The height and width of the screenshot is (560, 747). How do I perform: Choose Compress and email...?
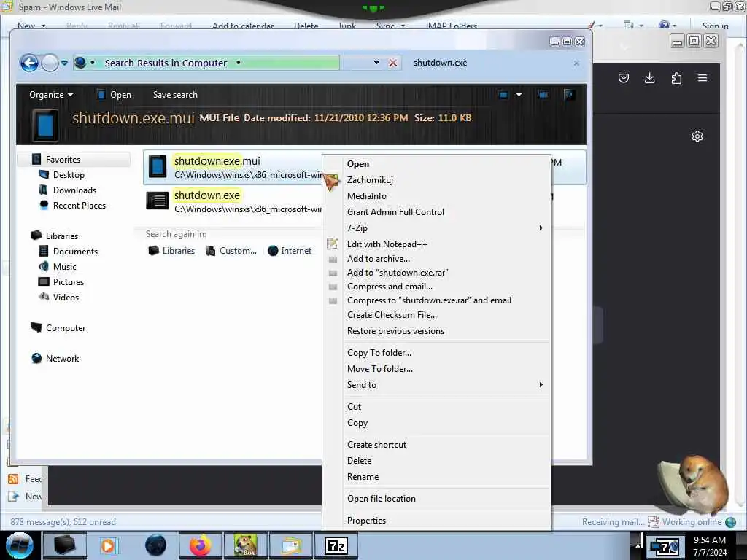[x=437, y=286]
